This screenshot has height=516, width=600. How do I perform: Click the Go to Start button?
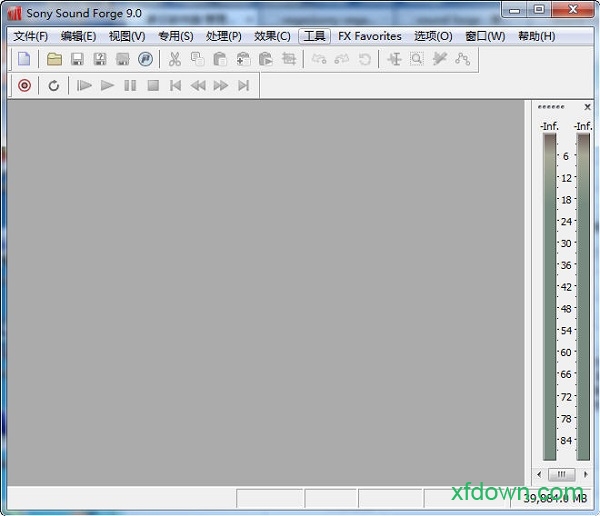click(175, 85)
